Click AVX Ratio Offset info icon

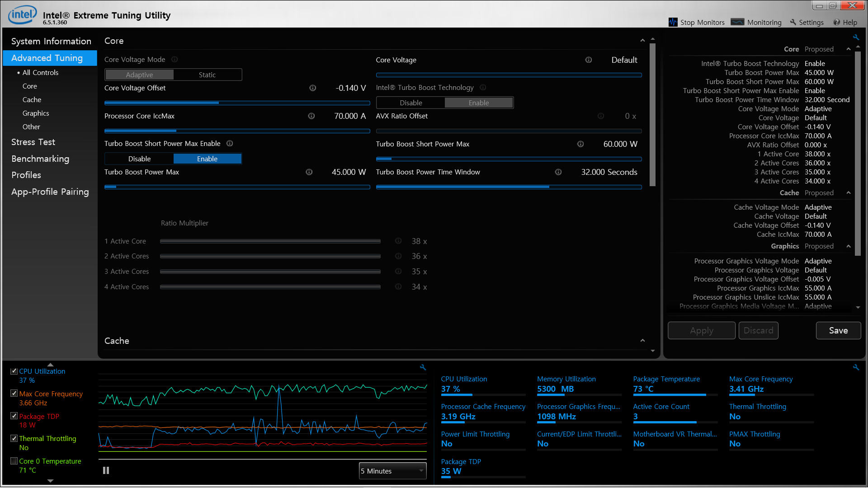[601, 116]
